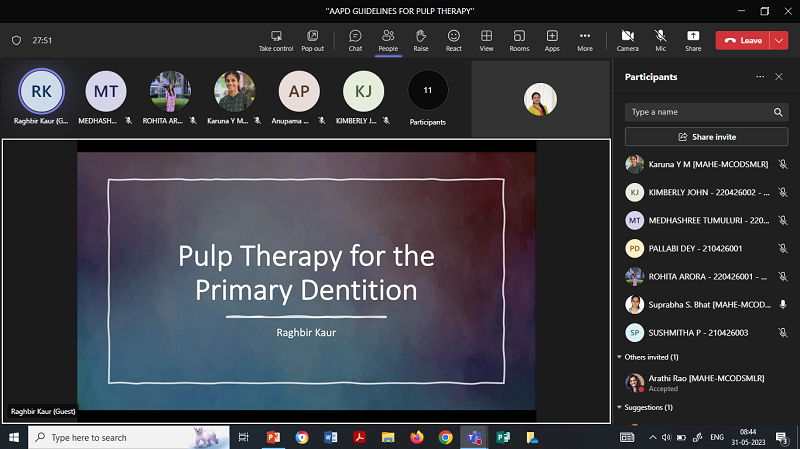Collapse the Suggestions section
800x449 pixels.
(x=619, y=407)
